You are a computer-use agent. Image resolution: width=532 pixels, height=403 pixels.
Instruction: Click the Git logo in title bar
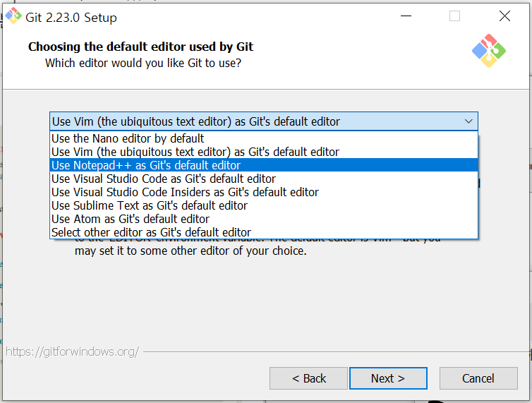click(x=13, y=16)
